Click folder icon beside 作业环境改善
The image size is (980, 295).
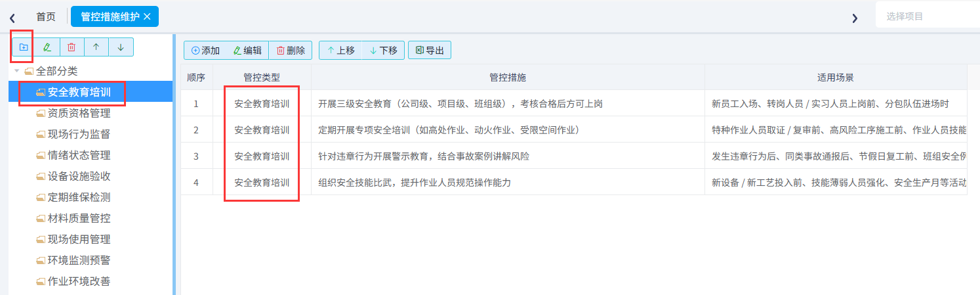(41, 281)
